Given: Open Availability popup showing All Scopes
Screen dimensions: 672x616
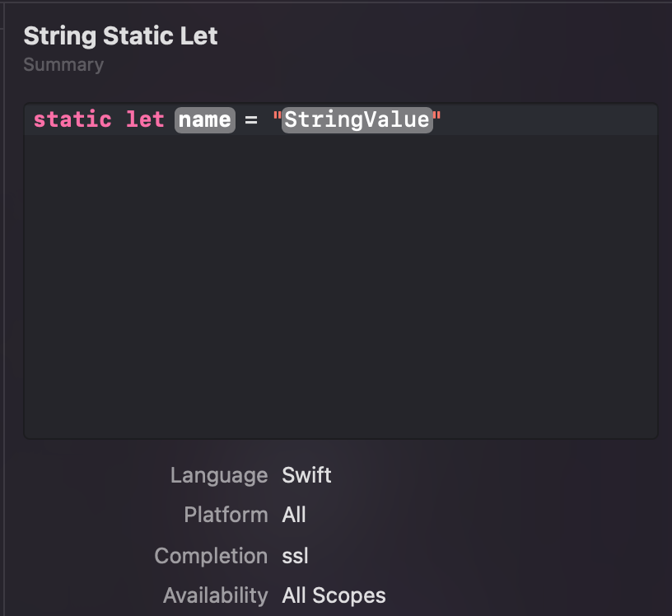Looking at the screenshot, I should 334,595.
